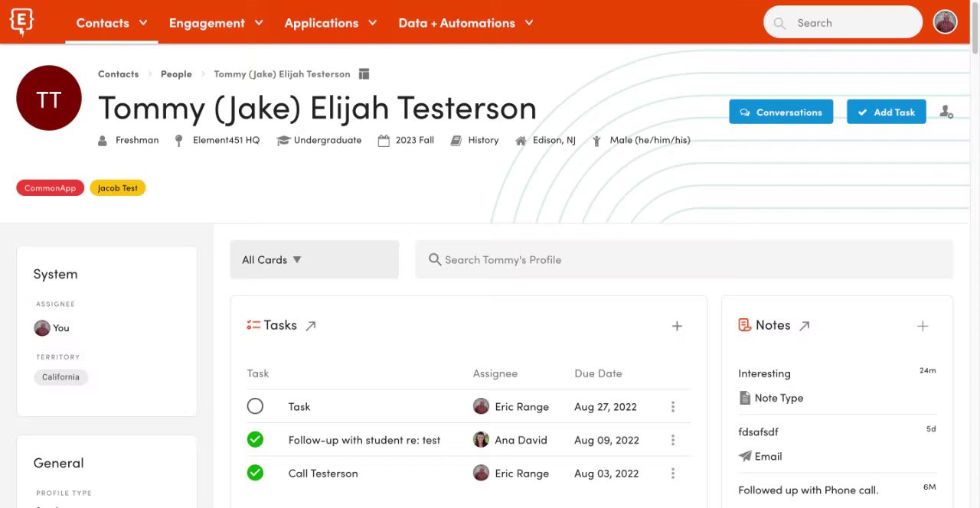Screen dimensions: 980x508
Task: Go to Contacts breadcrumb link
Action: pos(119,74)
